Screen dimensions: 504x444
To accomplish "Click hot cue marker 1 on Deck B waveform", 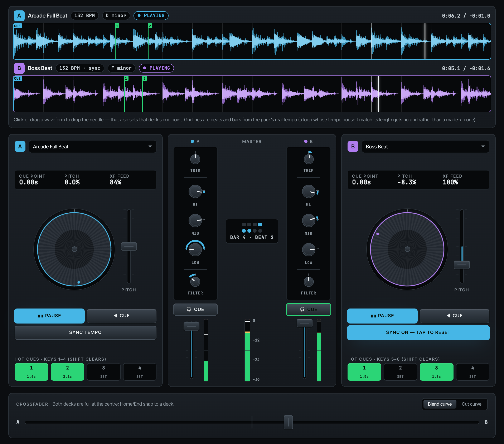I will coord(126,78).
